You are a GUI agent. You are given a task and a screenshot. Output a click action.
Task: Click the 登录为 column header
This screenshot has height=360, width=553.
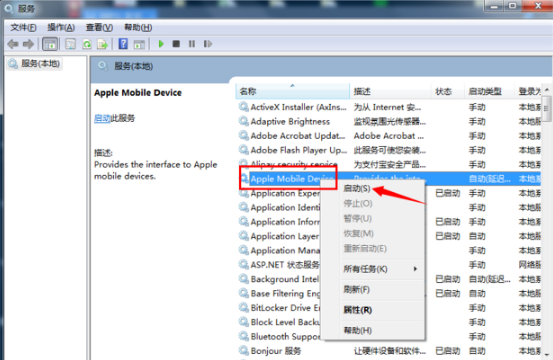[528, 91]
